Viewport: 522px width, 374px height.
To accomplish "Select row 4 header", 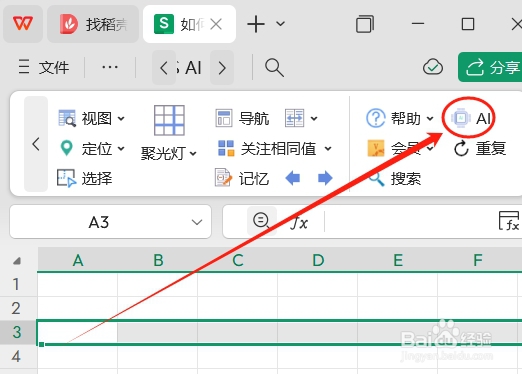I will (x=18, y=356).
